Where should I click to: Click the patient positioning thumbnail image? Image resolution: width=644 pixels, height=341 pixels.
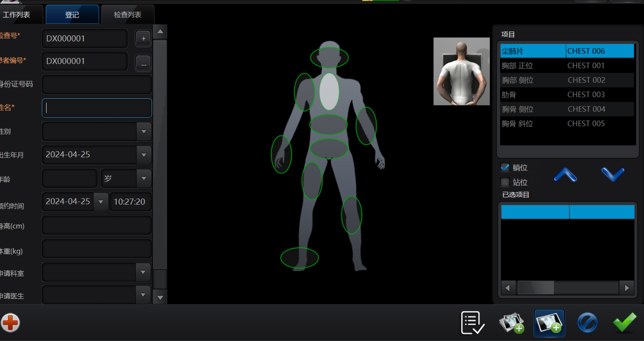[x=461, y=71]
